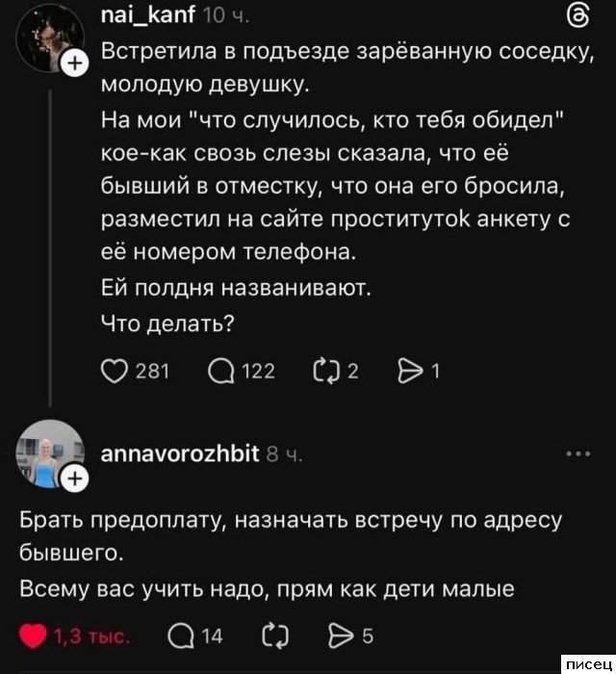Like the nai_kanf post
The image size is (616, 674).
116,372
